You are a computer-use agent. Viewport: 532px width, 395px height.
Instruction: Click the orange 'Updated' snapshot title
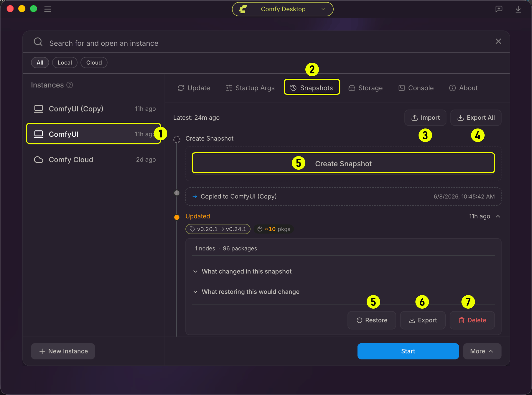198,216
